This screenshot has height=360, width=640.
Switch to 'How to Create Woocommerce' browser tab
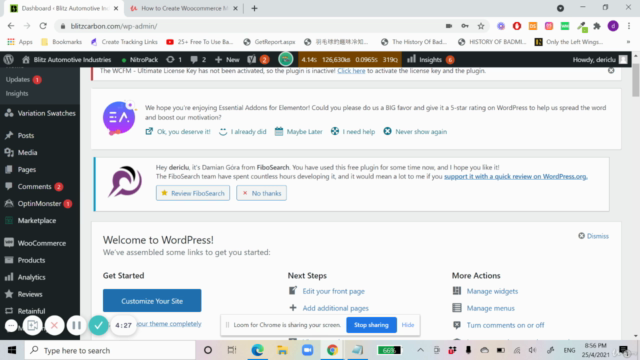point(184,8)
